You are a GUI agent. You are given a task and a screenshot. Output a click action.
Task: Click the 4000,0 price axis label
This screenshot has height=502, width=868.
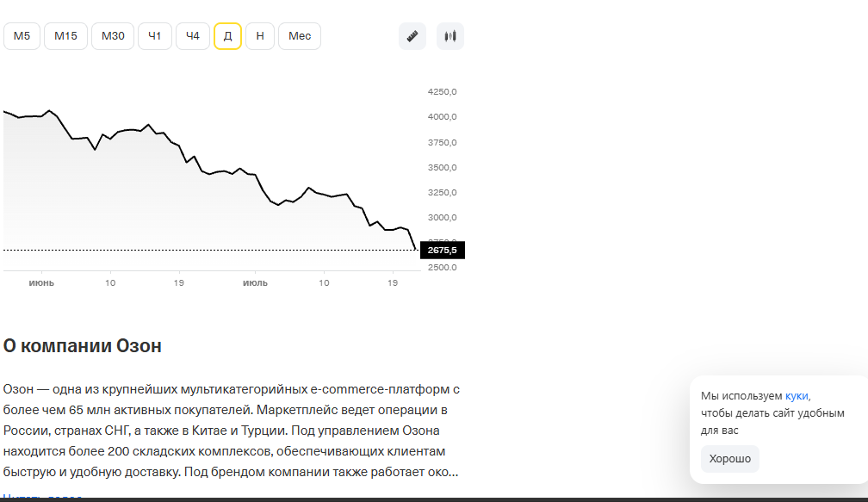[443, 117]
